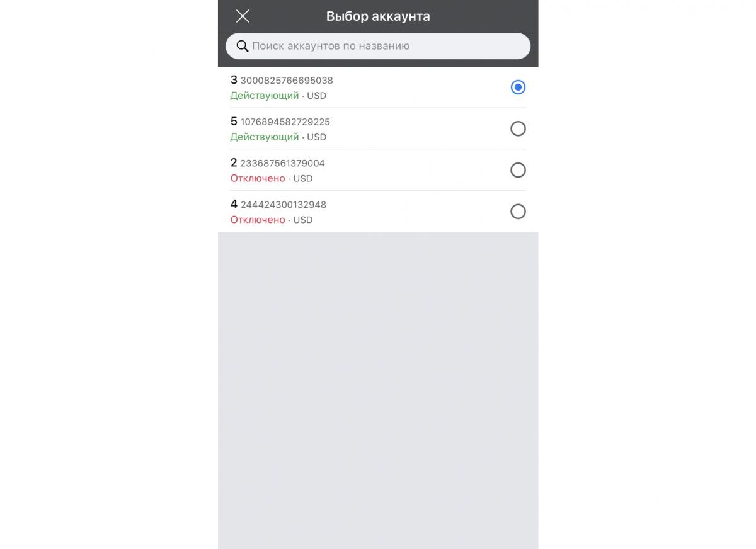Click the magnifying glass search icon

pyautogui.click(x=242, y=46)
